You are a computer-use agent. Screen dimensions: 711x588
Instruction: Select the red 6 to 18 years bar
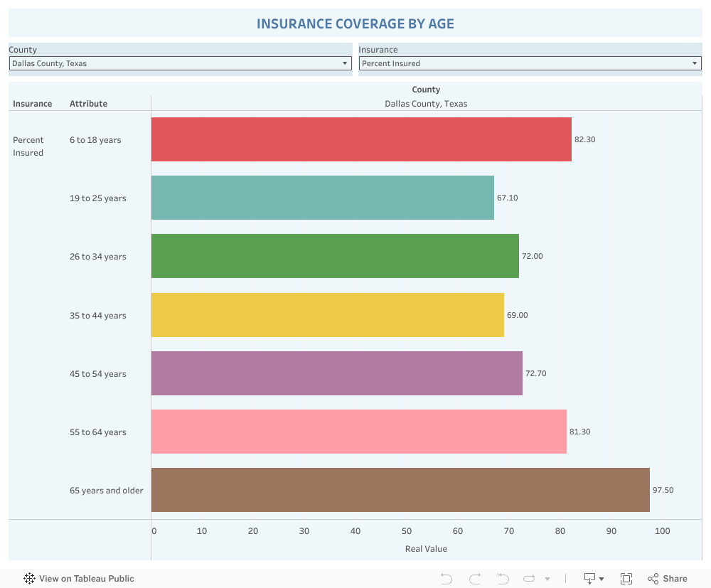coord(361,139)
